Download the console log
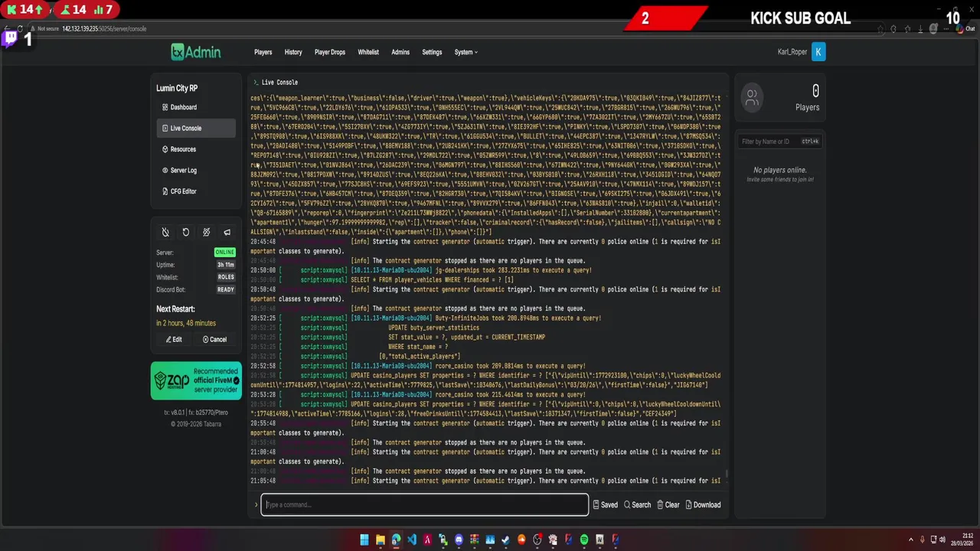This screenshot has width=980, height=551. [703, 505]
